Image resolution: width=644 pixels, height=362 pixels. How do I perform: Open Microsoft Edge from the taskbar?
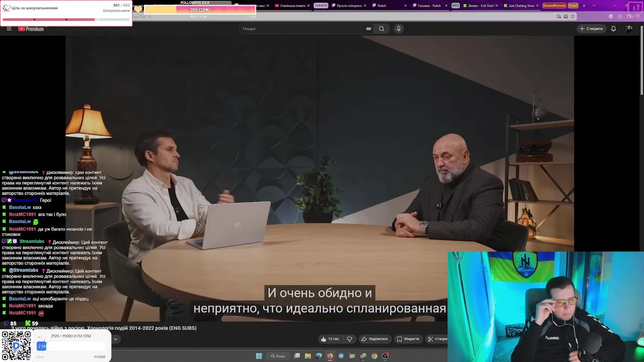coord(319,356)
